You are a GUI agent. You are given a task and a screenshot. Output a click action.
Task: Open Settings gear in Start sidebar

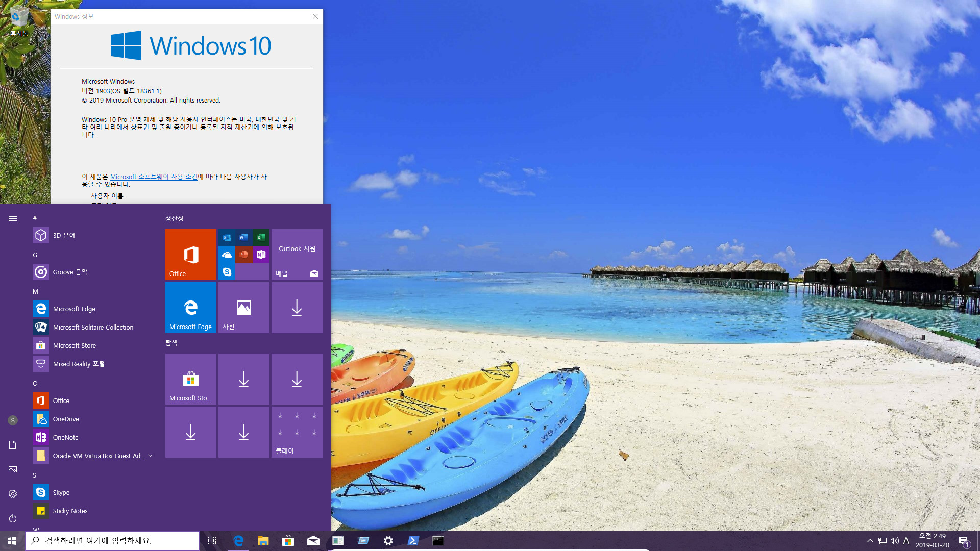13,494
